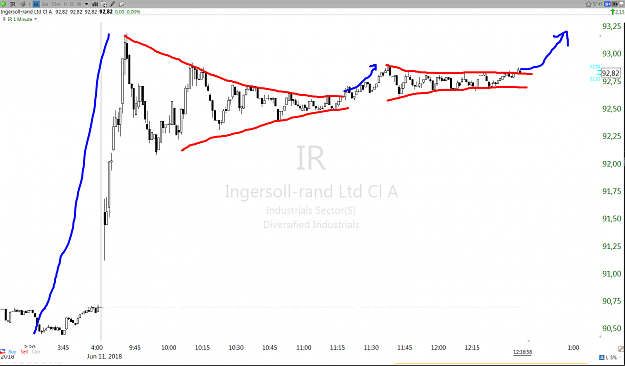Click the crosshair pointer tool icon

coord(104,4)
